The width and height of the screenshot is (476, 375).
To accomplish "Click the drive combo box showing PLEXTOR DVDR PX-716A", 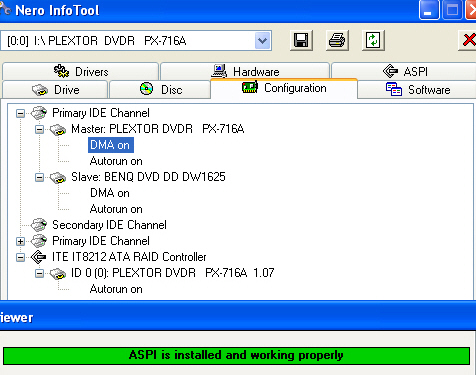I will click(x=136, y=41).
